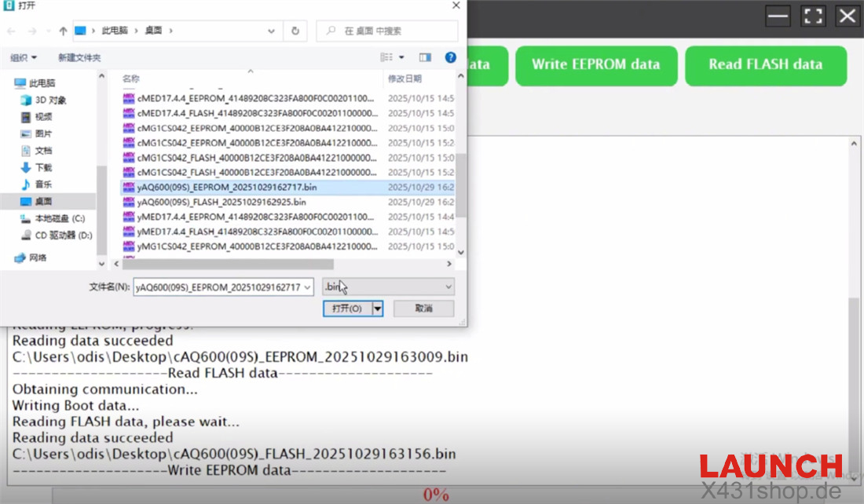
Task: Toggle the preview pane icon
Action: [x=425, y=57]
